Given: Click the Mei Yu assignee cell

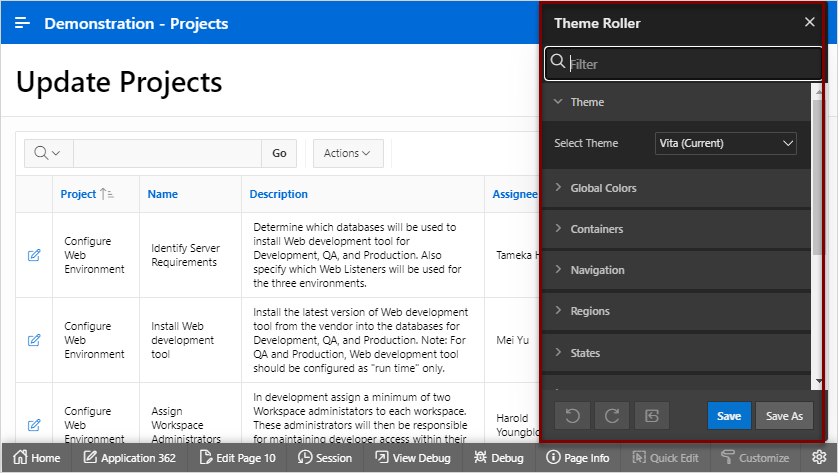Looking at the screenshot, I should point(513,340).
